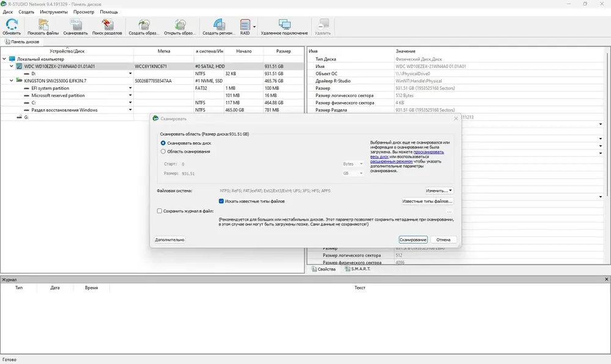Click the Обновить refresh toolbar icon
The height and width of the screenshot is (364, 611).
12,24
